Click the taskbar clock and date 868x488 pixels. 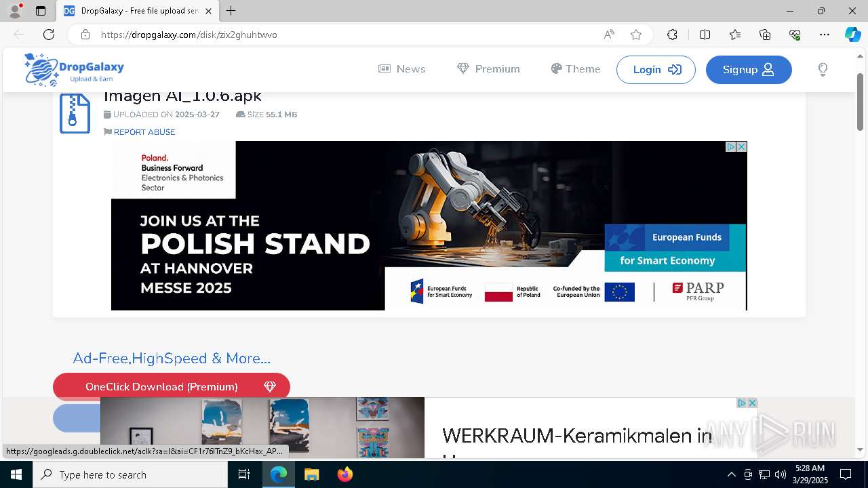pyautogui.click(x=810, y=474)
